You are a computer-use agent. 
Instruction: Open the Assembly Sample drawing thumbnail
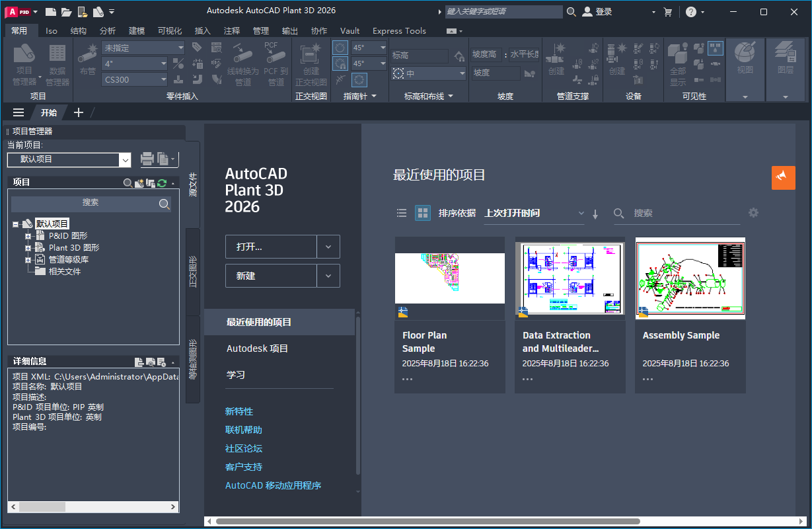point(690,278)
